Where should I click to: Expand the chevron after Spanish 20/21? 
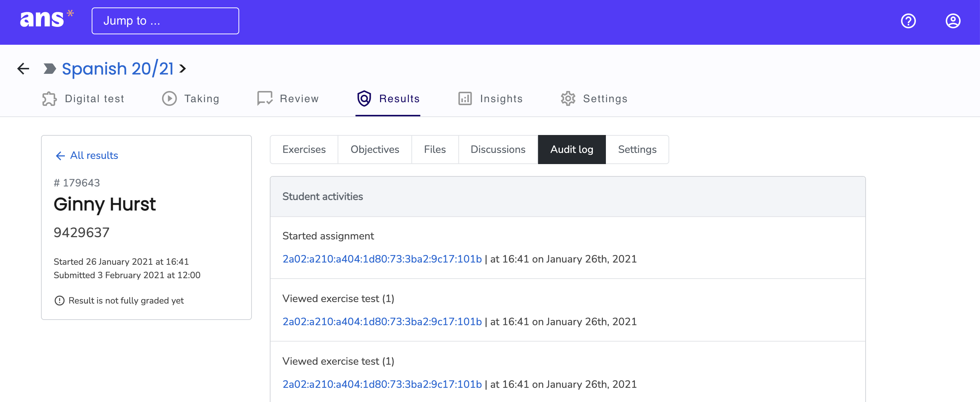[183, 69]
